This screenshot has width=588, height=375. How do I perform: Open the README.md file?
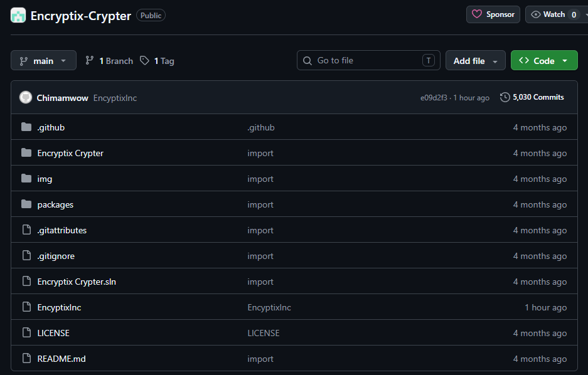click(61, 359)
